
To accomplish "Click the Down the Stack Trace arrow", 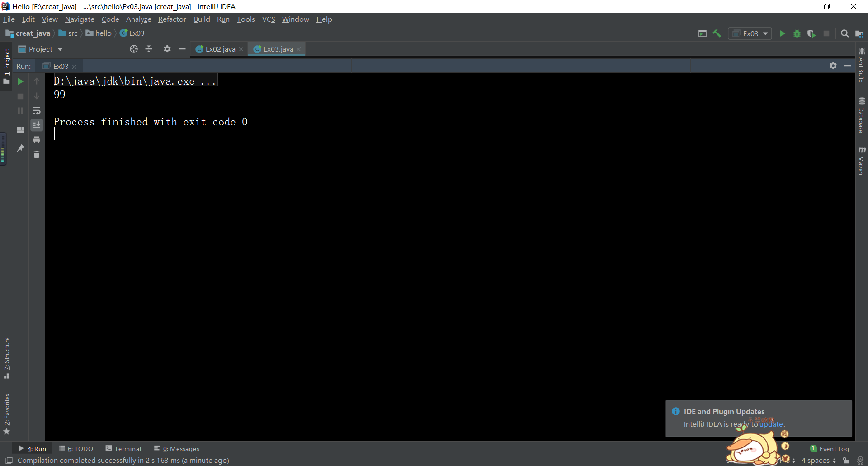I will (37, 96).
